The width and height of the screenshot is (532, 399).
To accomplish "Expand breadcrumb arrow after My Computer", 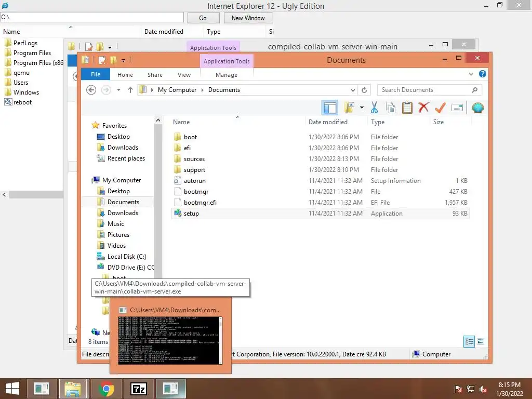I will (x=203, y=90).
